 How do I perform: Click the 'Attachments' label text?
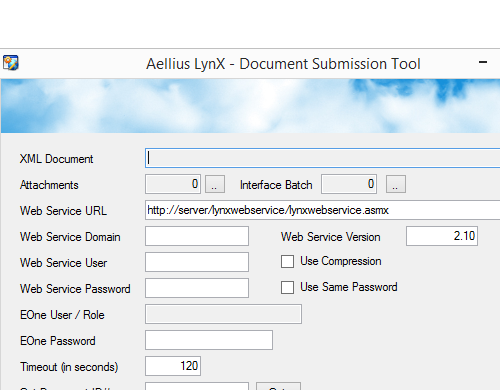[49, 185]
